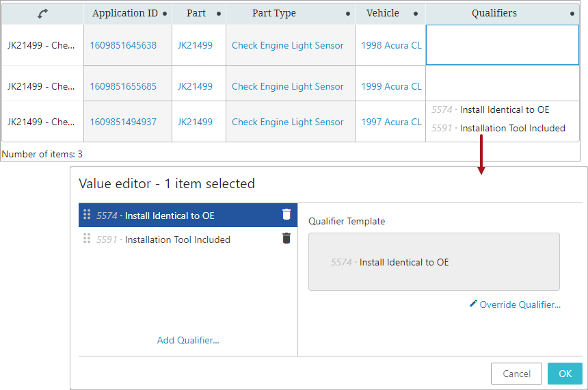Click the Add Qualifier link
The width and height of the screenshot is (588, 390).
click(188, 340)
